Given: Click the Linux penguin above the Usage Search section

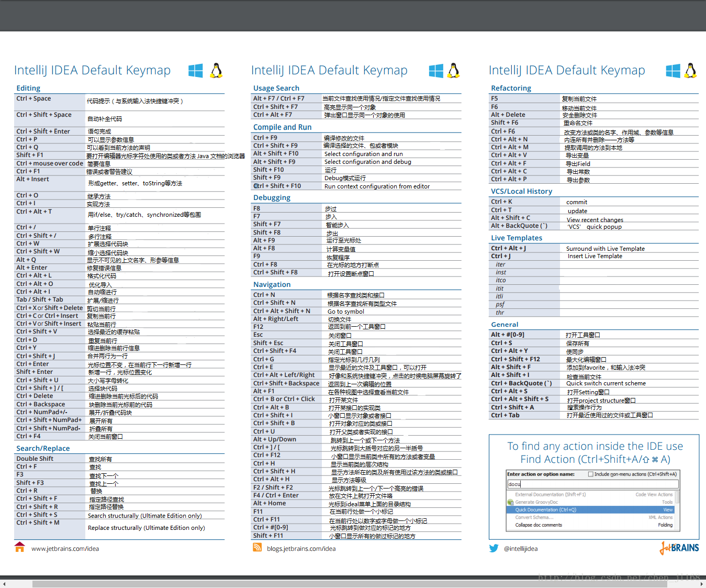Looking at the screenshot, I should pos(454,71).
